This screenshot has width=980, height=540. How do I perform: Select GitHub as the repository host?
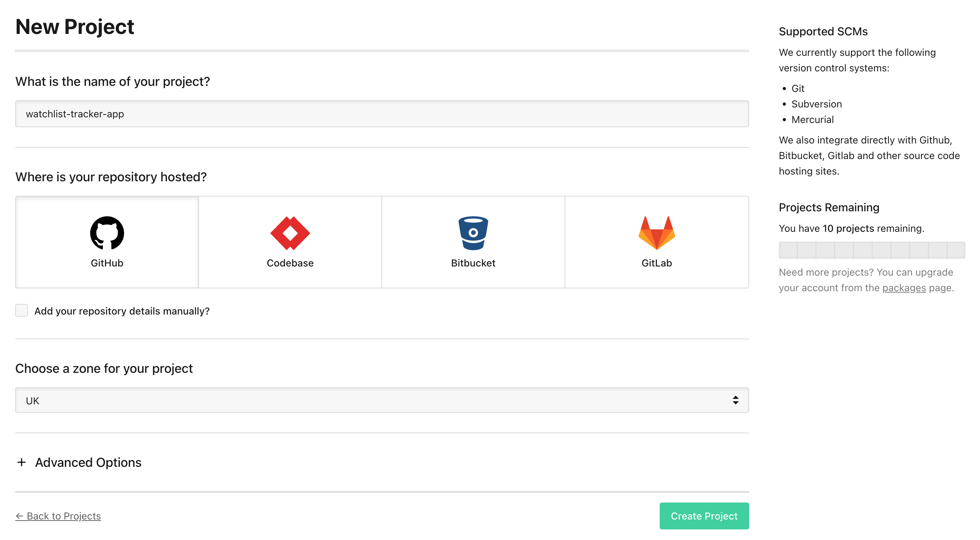tap(107, 242)
